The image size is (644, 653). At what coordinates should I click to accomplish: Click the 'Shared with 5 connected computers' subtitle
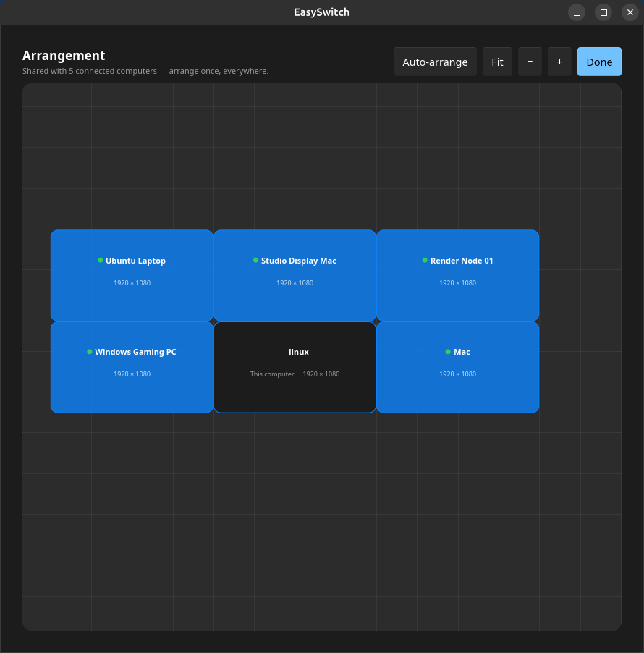(x=145, y=71)
